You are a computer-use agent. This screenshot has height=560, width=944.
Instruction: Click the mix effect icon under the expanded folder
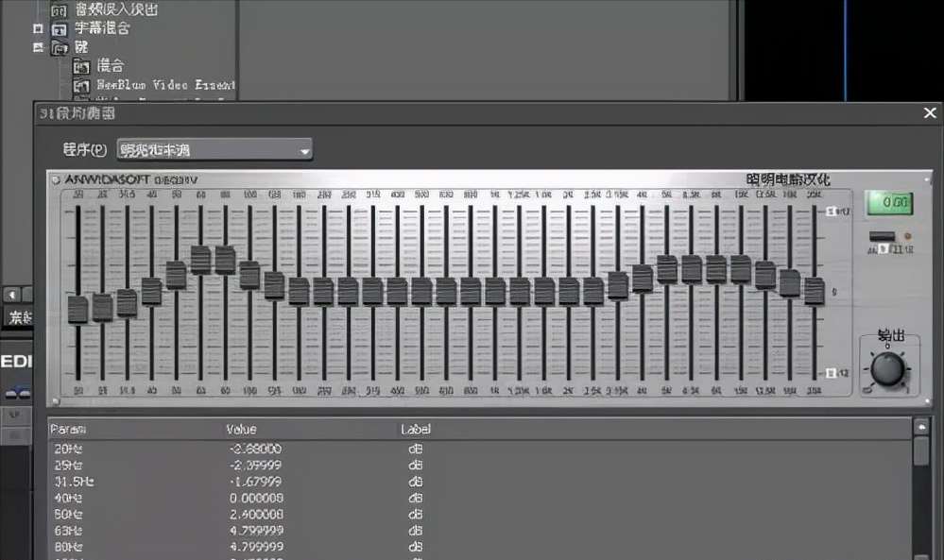81,65
